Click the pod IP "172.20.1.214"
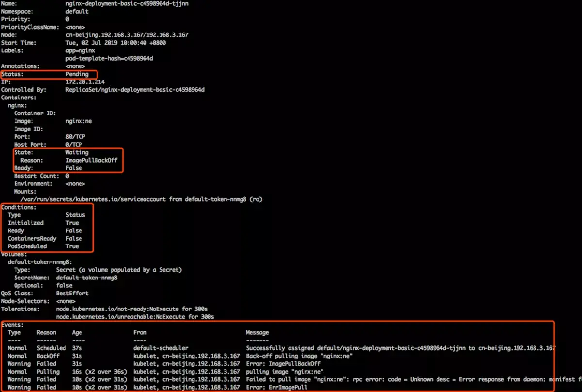This screenshot has height=392, width=582. (85, 82)
